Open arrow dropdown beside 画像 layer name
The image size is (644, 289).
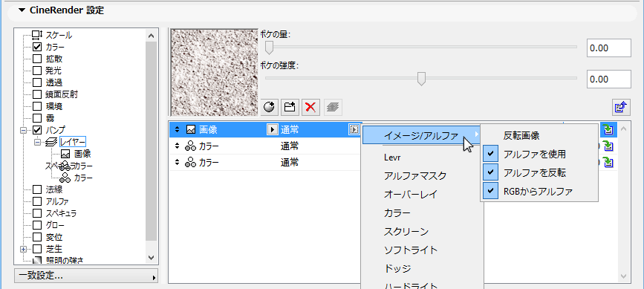click(272, 130)
